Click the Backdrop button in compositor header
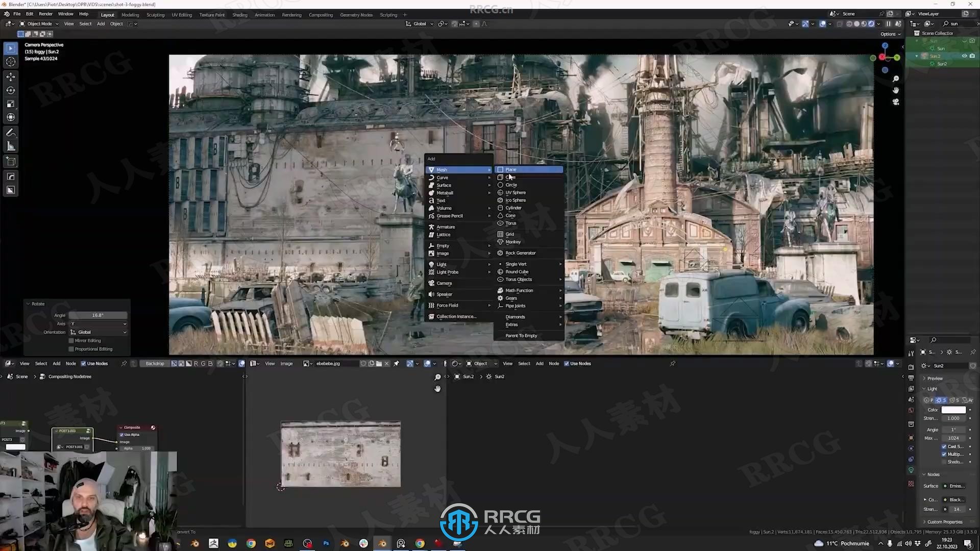The height and width of the screenshot is (551, 980). (155, 364)
